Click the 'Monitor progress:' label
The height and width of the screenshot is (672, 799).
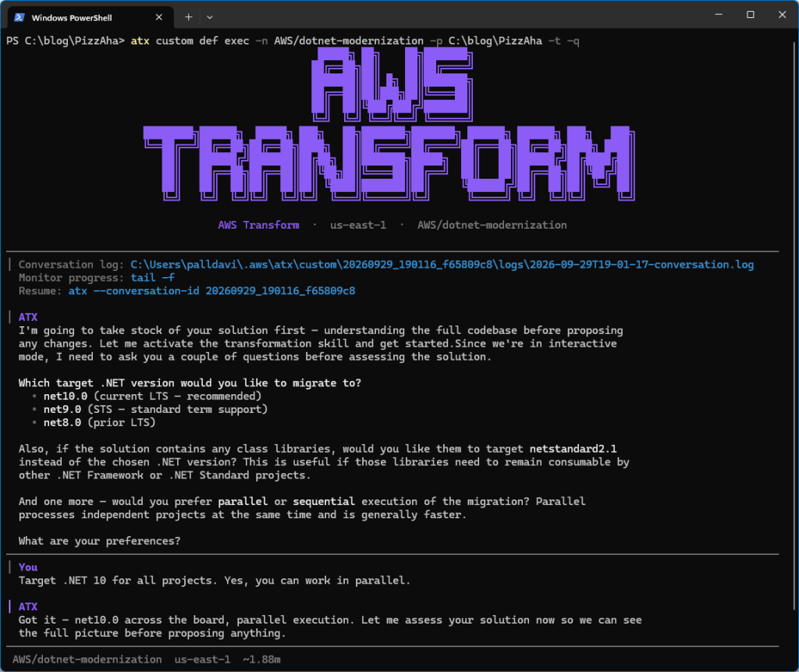[71, 278]
